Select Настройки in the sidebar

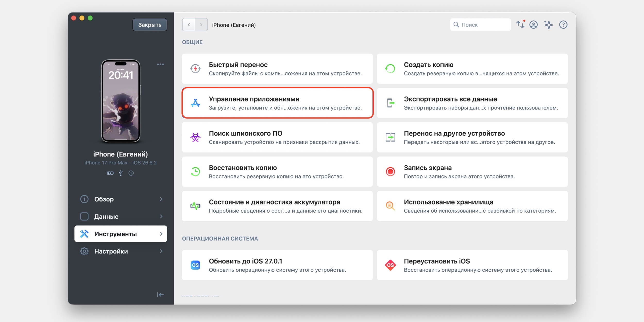click(121, 251)
